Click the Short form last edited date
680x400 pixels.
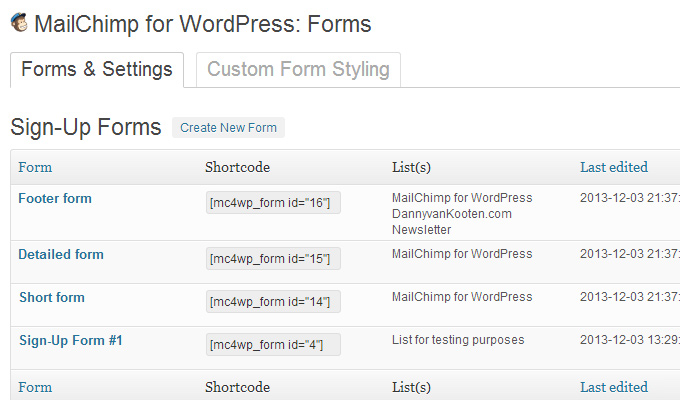pos(630,297)
